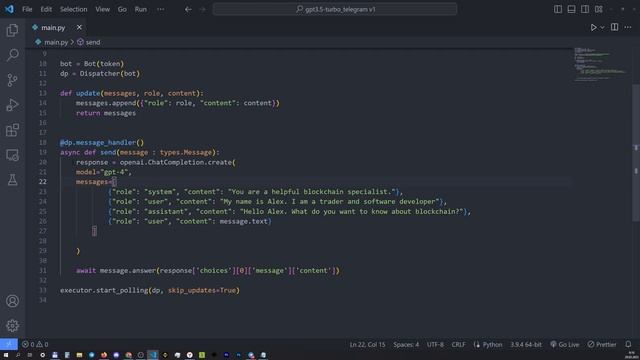Go forward with the navigation arrow
640x360 pixels.
point(203,9)
